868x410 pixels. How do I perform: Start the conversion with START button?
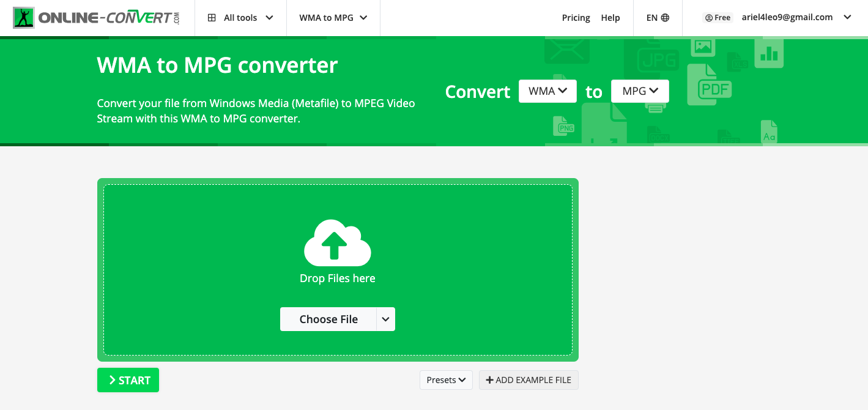coord(128,380)
